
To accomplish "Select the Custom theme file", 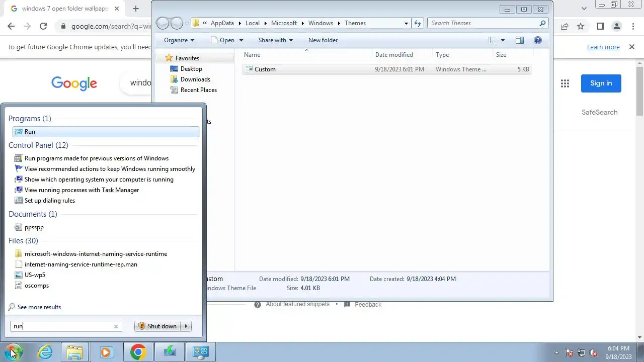I will click(386, 69).
